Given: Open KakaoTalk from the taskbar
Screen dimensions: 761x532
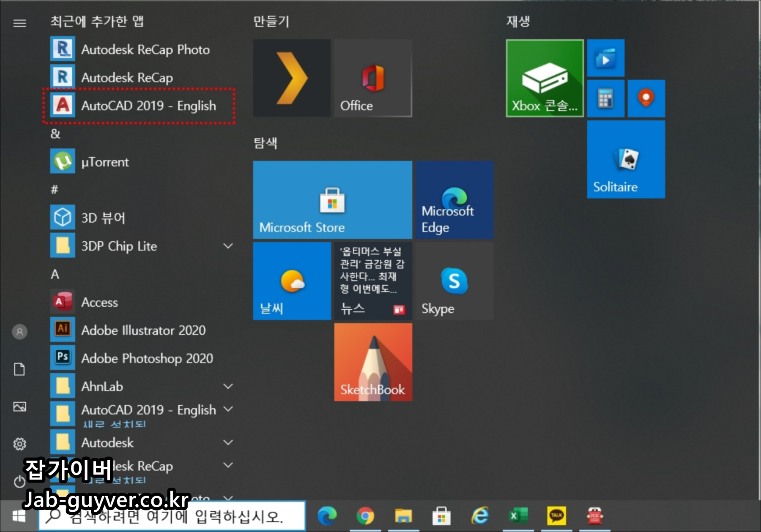Looking at the screenshot, I should click(x=556, y=516).
